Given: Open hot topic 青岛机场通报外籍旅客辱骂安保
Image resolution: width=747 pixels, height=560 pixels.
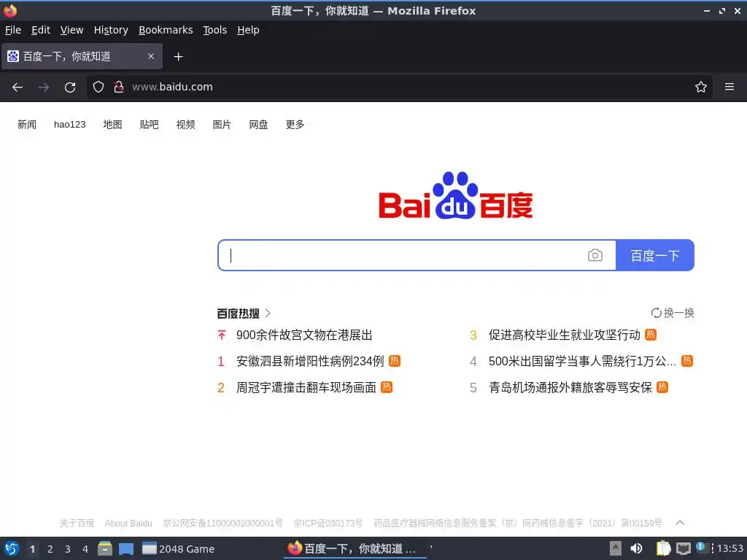Looking at the screenshot, I should click(570, 387).
